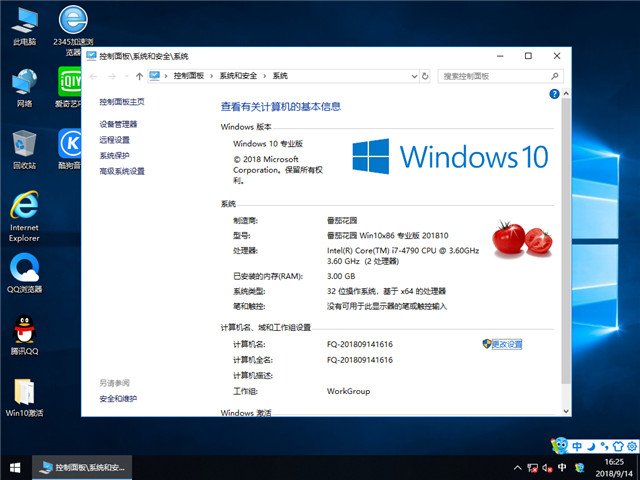
Task: Select the 系统和安全 breadcrumb
Action: (238, 76)
